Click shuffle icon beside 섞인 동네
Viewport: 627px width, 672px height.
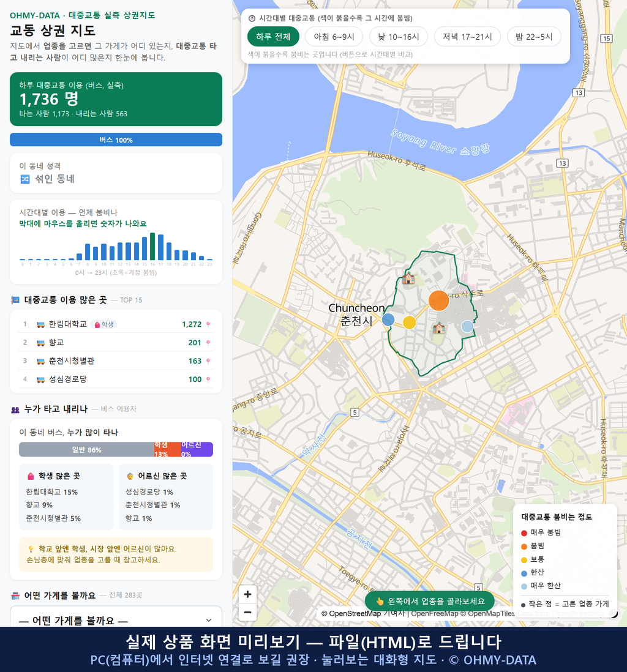click(x=25, y=179)
